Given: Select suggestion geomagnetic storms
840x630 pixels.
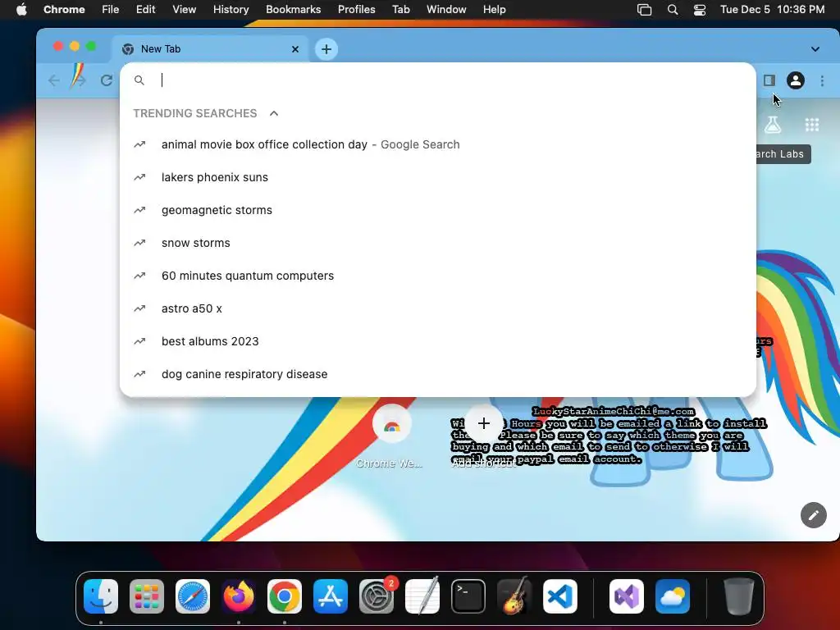Looking at the screenshot, I should [438, 210].
